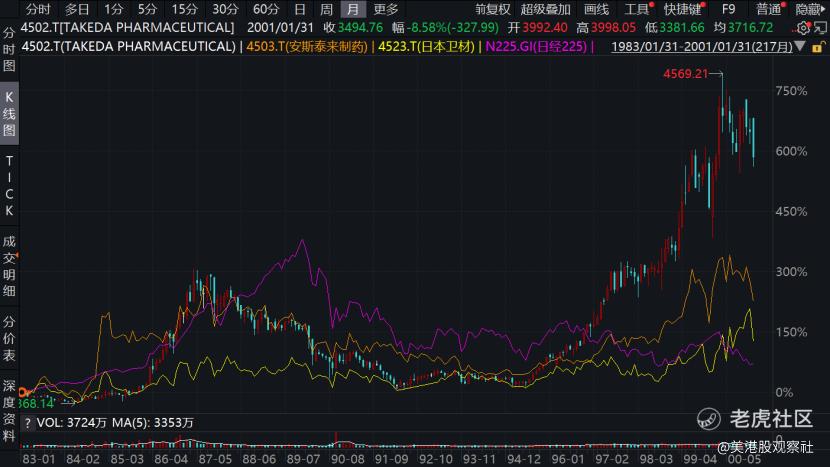This screenshot has width=830, height=467.
Task: Open chart settings gear icon
Action: tap(803, 28)
